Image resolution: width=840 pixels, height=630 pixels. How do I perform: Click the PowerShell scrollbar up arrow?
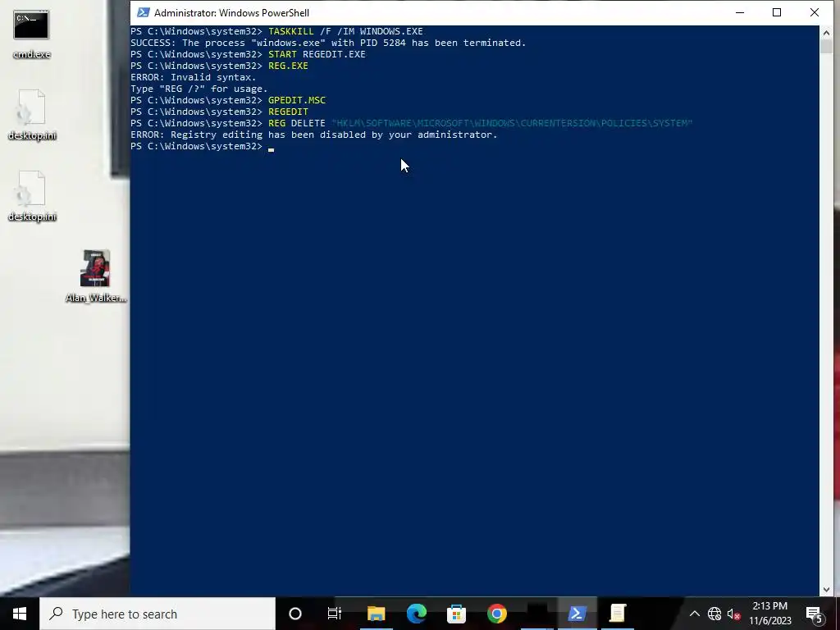pos(825,32)
